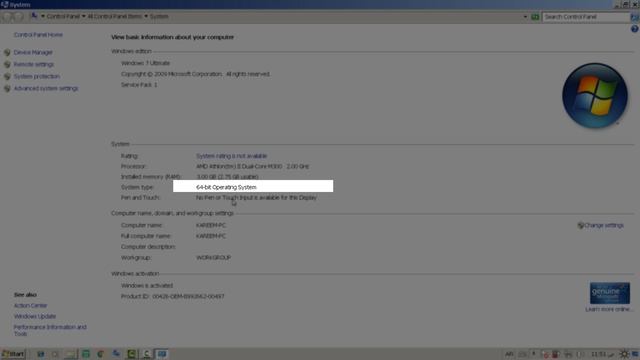
Task: Click the computer name KAREEM-PC value
Action: pos(211,225)
